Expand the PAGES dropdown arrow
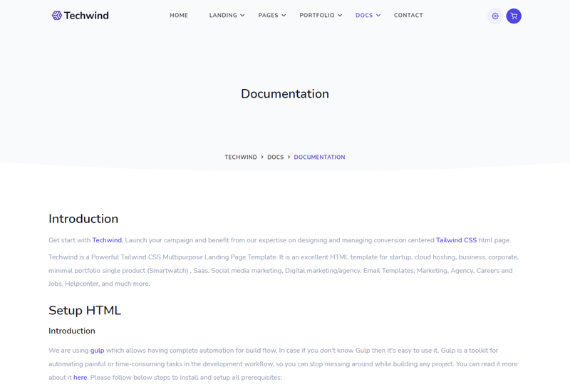Image resolution: width=570 pixels, height=392 pixels. point(284,15)
